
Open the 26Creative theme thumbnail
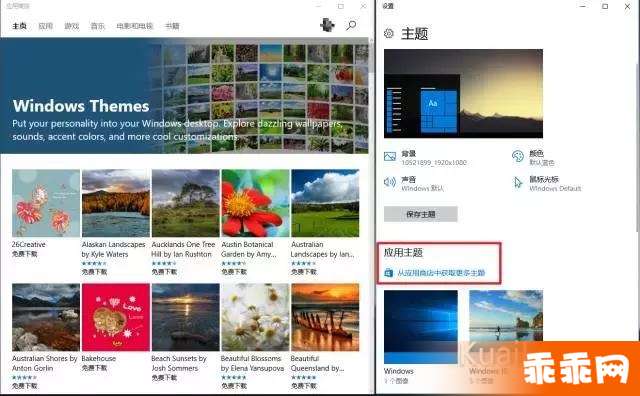coord(46,203)
